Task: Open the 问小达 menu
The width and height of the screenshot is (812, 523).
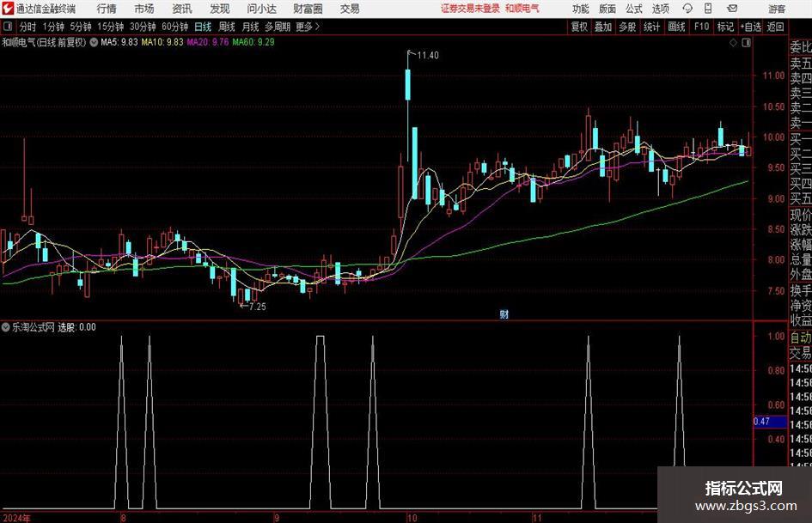Action: point(261,9)
